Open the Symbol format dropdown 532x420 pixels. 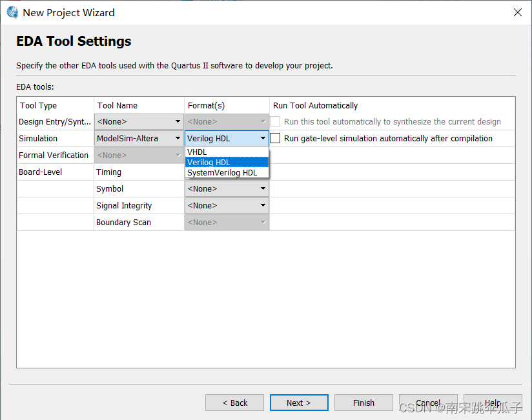[x=227, y=189]
